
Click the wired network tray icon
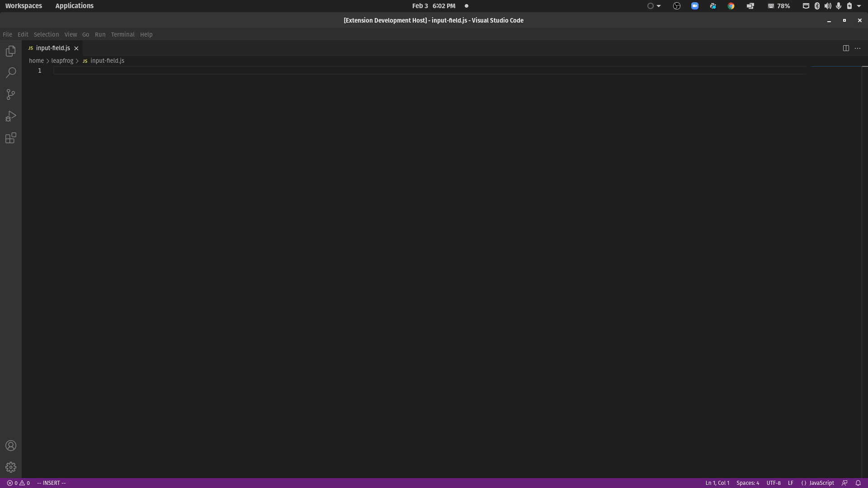[x=806, y=6]
